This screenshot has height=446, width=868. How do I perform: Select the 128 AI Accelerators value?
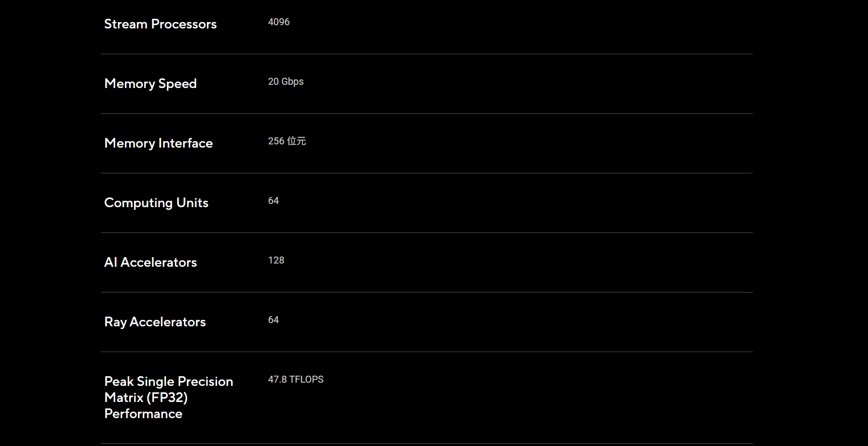(x=276, y=260)
